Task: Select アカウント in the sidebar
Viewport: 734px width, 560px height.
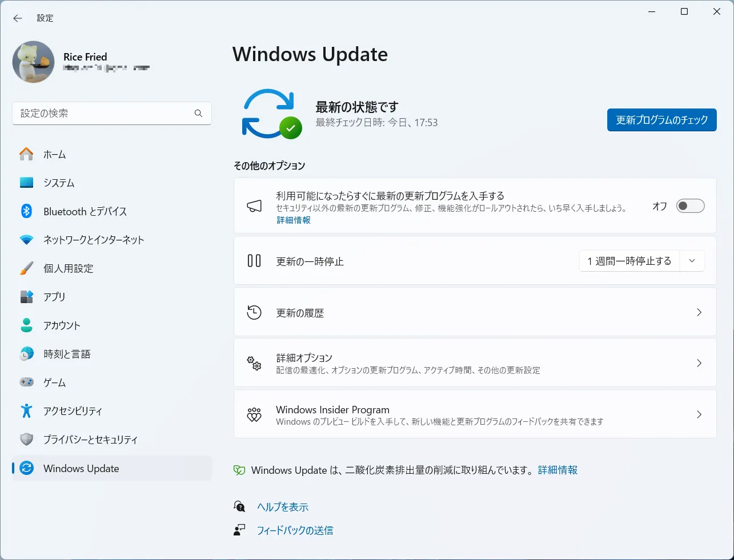Action: [62, 325]
